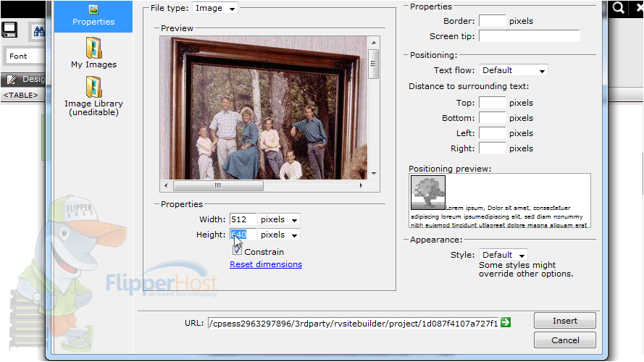Click the Bottom distance field

click(493, 118)
